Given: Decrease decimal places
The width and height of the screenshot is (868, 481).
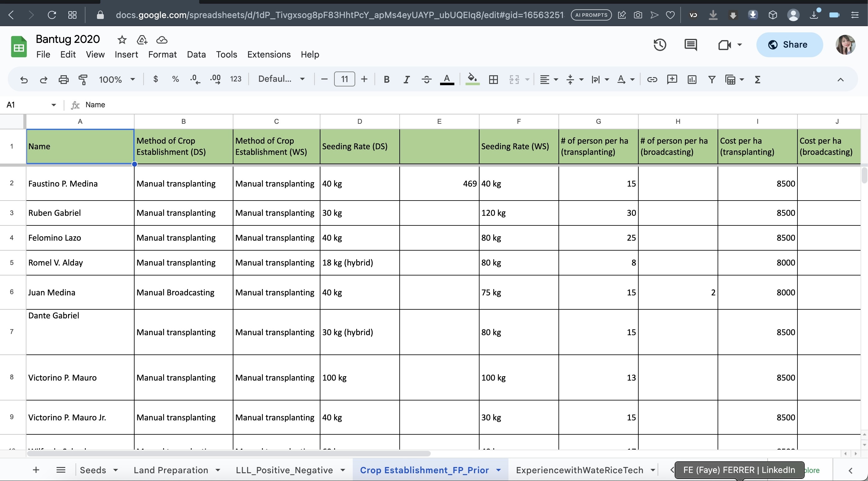Looking at the screenshot, I should point(195,80).
